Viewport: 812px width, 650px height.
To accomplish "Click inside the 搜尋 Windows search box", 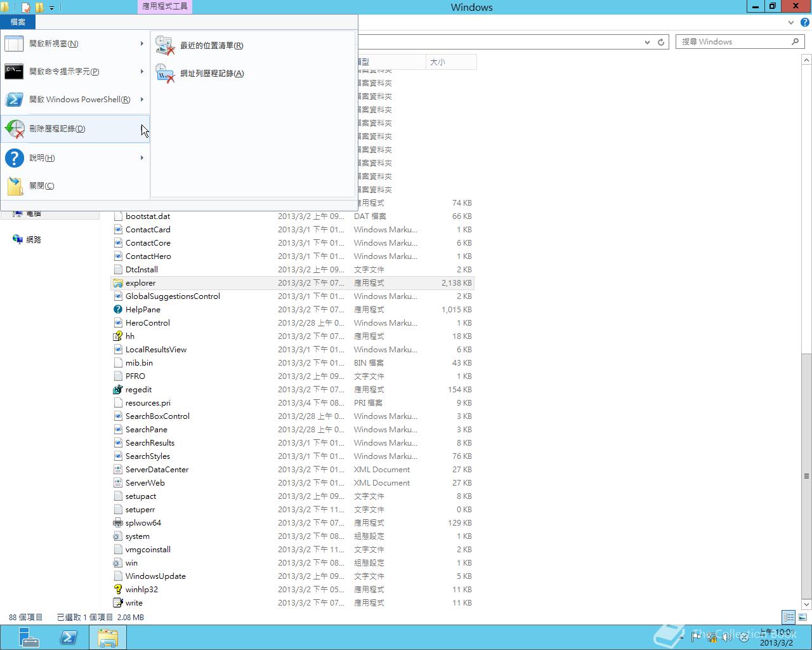I will pyautogui.click(x=733, y=42).
